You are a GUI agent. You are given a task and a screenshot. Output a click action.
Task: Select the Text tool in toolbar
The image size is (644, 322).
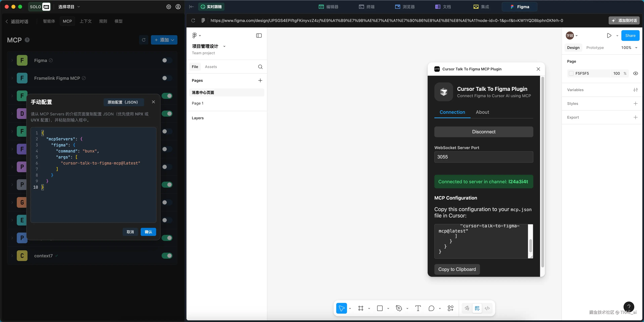[x=418, y=308]
